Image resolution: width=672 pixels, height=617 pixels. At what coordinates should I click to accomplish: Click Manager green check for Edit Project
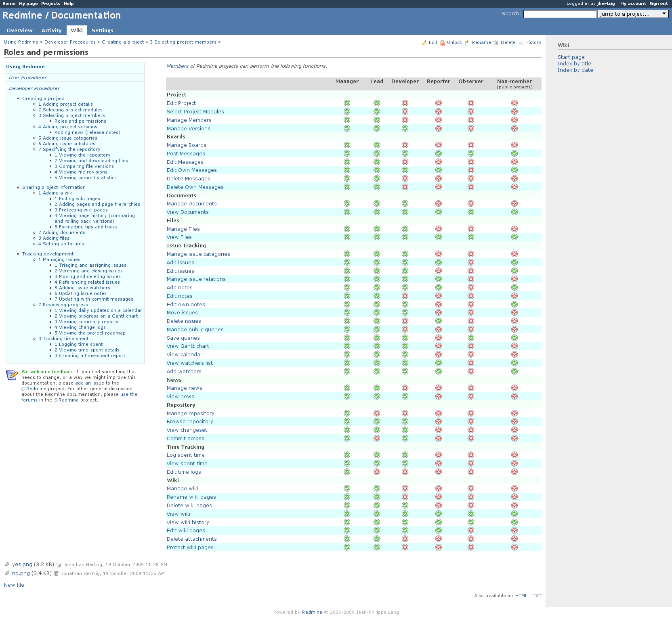coord(347,103)
